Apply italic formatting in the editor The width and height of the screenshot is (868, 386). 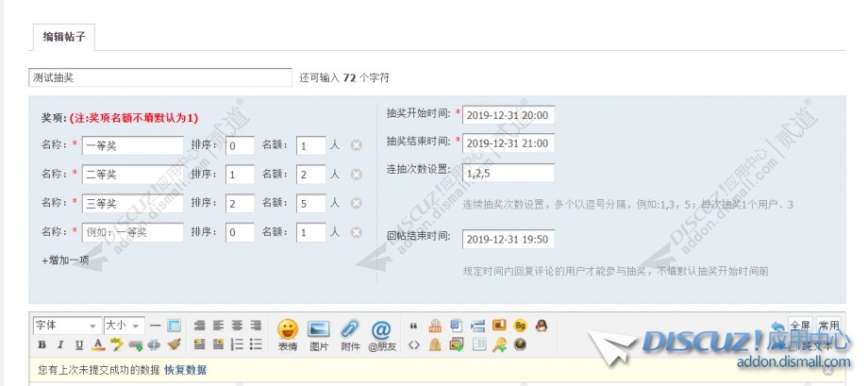click(60, 345)
